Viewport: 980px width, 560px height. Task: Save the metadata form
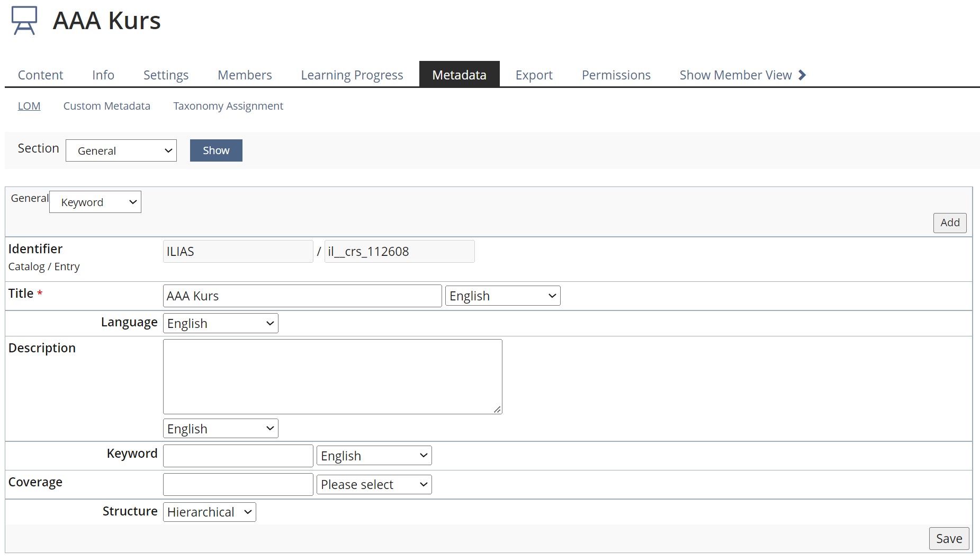pyautogui.click(x=948, y=539)
